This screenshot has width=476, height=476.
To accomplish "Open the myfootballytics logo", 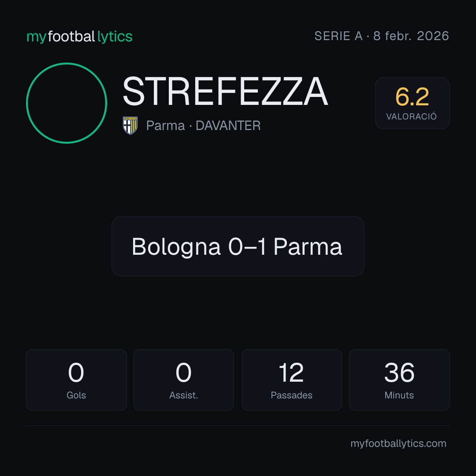I will click(79, 37).
